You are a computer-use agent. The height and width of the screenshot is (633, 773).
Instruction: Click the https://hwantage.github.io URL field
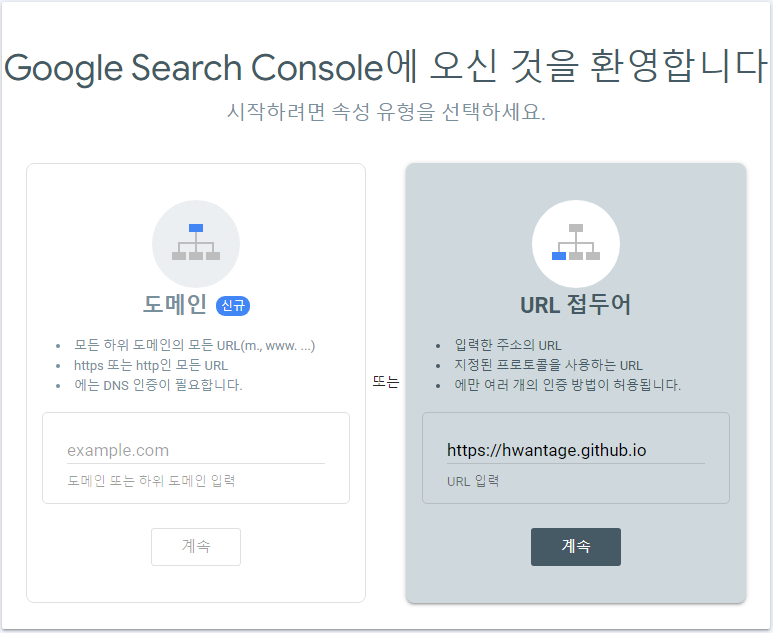point(575,450)
